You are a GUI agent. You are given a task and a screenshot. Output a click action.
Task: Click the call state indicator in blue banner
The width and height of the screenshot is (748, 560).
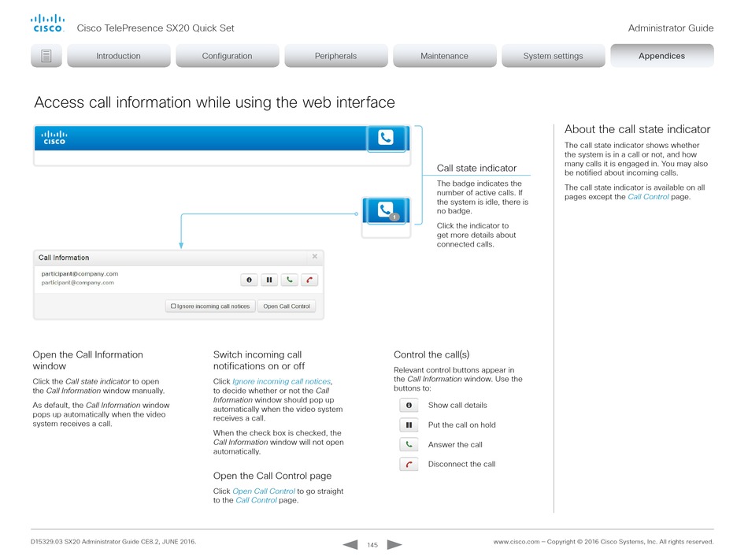386,138
